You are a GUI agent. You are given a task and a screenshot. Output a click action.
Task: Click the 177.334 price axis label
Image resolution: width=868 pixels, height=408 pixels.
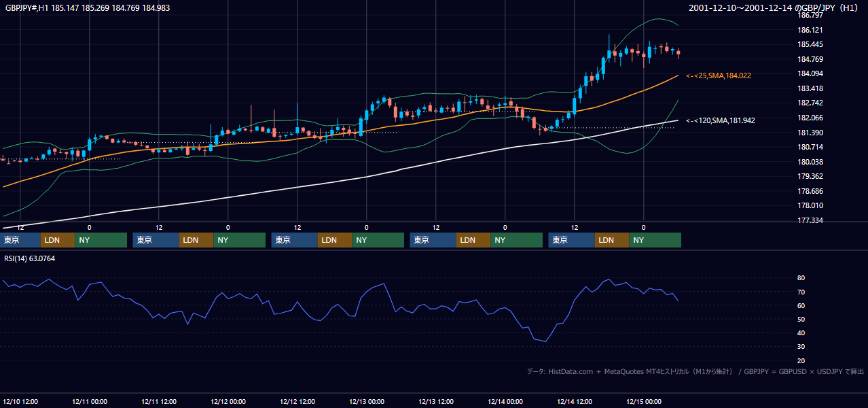click(811, 220)
